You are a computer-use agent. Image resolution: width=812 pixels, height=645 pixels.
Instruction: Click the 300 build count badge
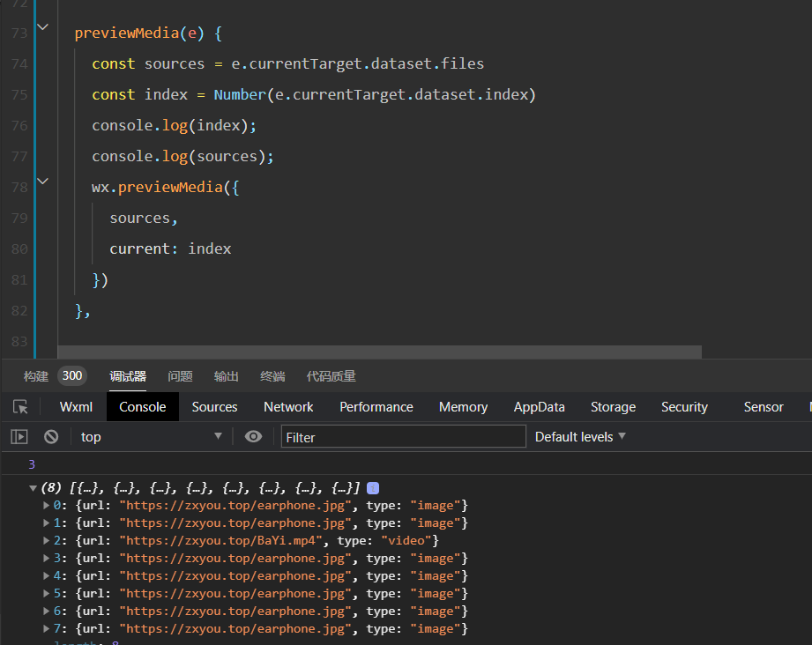coord(72,376)
